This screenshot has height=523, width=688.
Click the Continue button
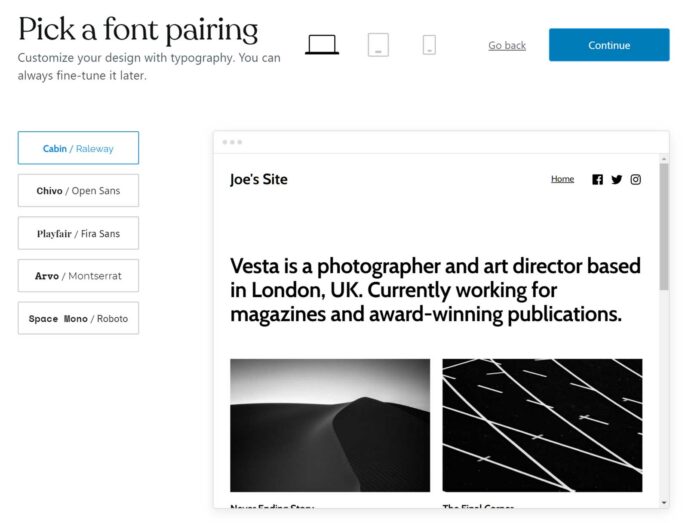coord(609,45)
